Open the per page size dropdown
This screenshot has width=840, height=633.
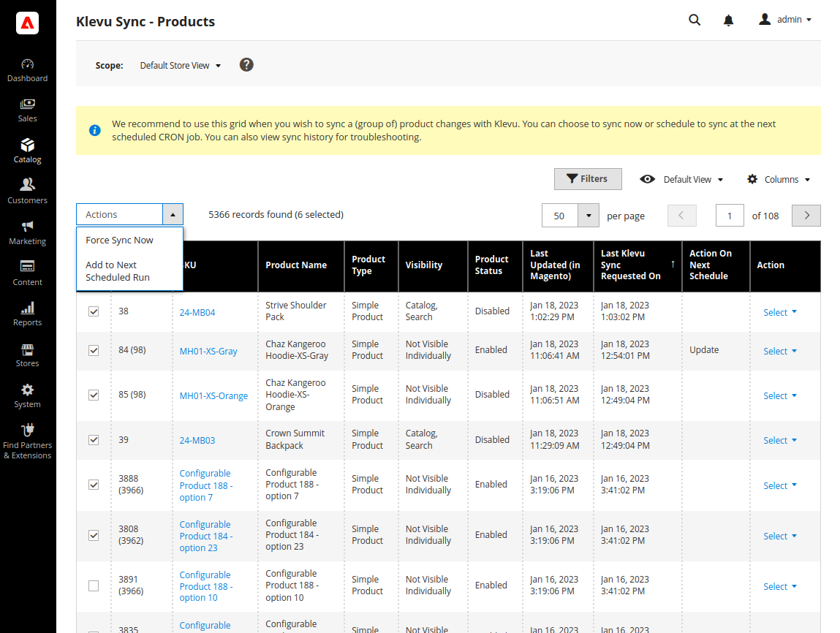[589, 216]
